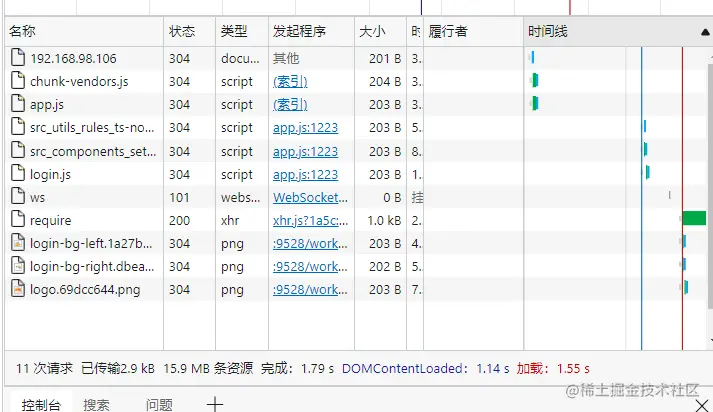Image resolution: width=713 pixels, height=412 pixels.
Task: Sort by the 履行者 column header
Action: 473,31
